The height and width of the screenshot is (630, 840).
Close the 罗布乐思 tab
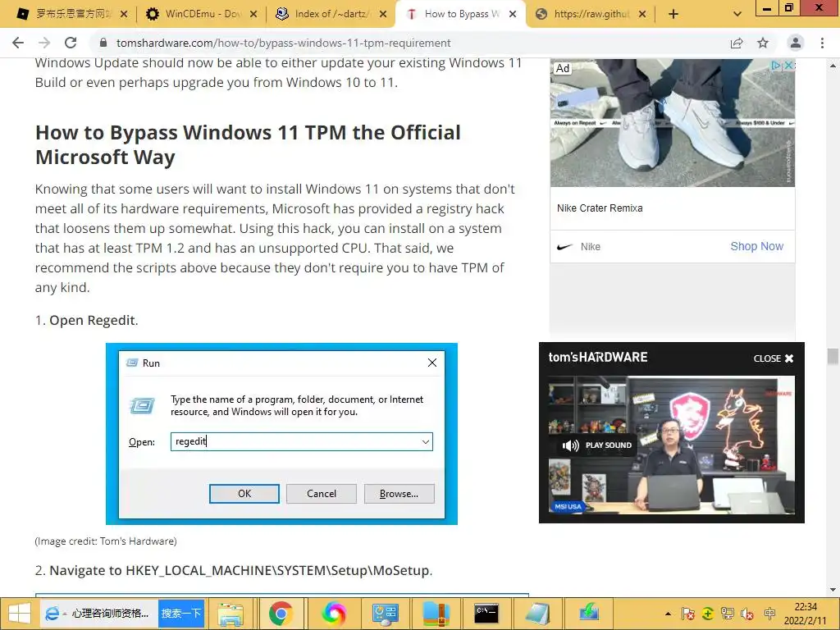click(124, 14)
